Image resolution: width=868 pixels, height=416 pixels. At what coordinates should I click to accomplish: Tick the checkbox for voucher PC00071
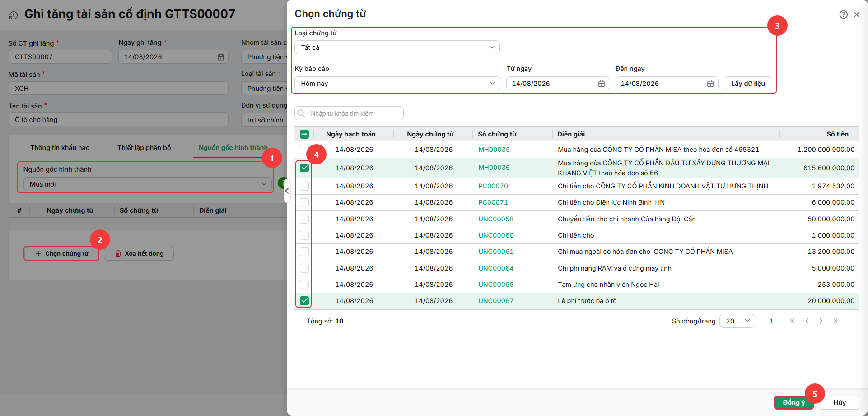(304, 202)
